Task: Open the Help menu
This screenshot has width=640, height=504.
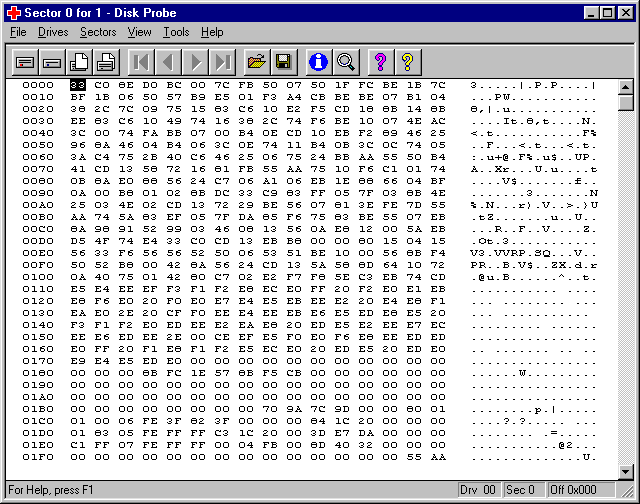Action: [x=212, y=32]
